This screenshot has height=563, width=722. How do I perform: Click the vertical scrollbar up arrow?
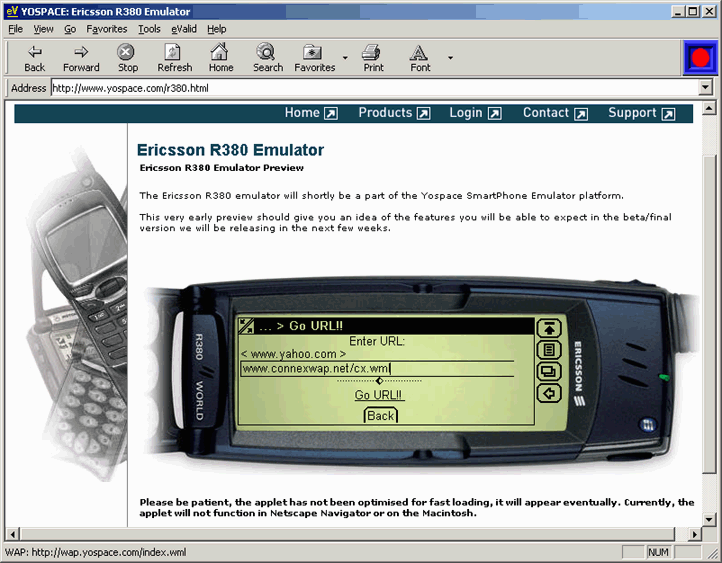tap(709, 109)
